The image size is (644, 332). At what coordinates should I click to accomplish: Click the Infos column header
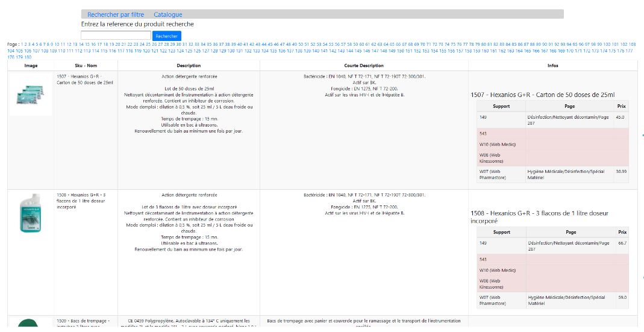tap(553, 66)
